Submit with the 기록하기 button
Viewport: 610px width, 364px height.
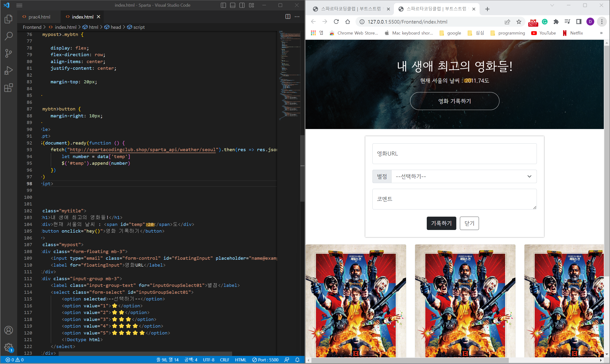(441, 223)
